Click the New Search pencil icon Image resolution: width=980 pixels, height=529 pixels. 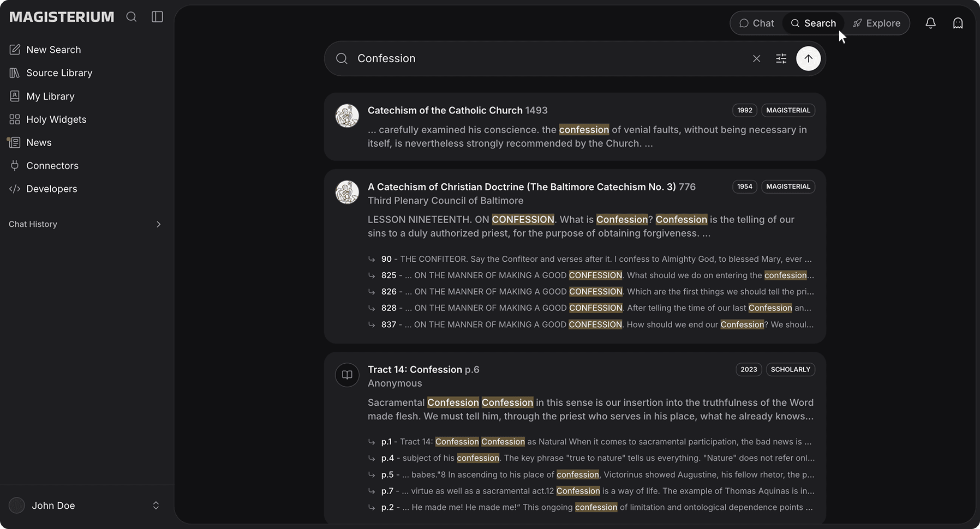[15, 50]
